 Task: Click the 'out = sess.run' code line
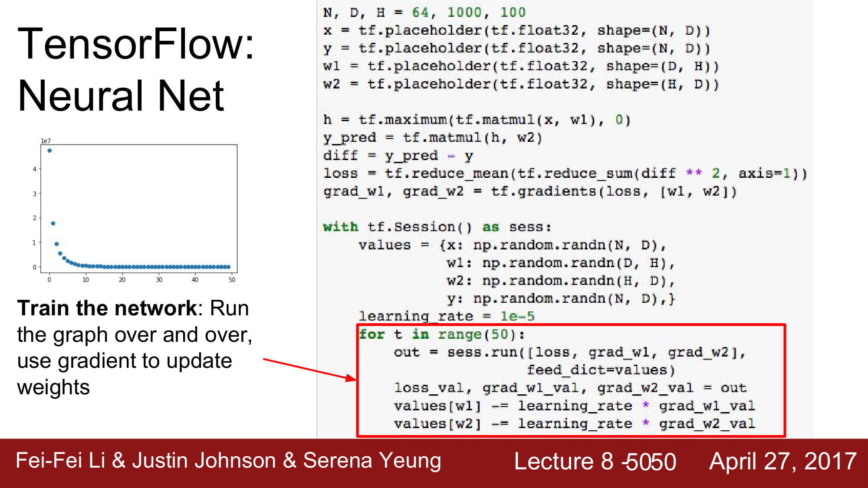pos(569,352)
